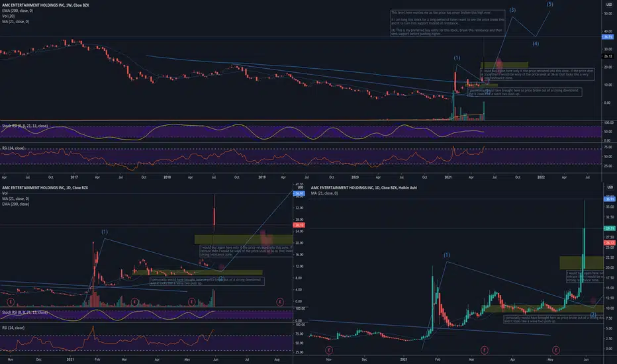617x364 pixels.
Task: Open earnings marker near November on Heikin Ashi chart
Action: pos(329,350)
